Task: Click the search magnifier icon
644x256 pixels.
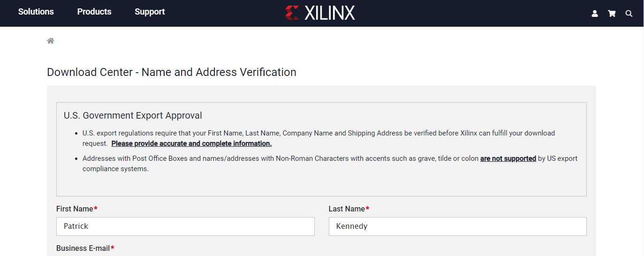Action: (629, 14)
